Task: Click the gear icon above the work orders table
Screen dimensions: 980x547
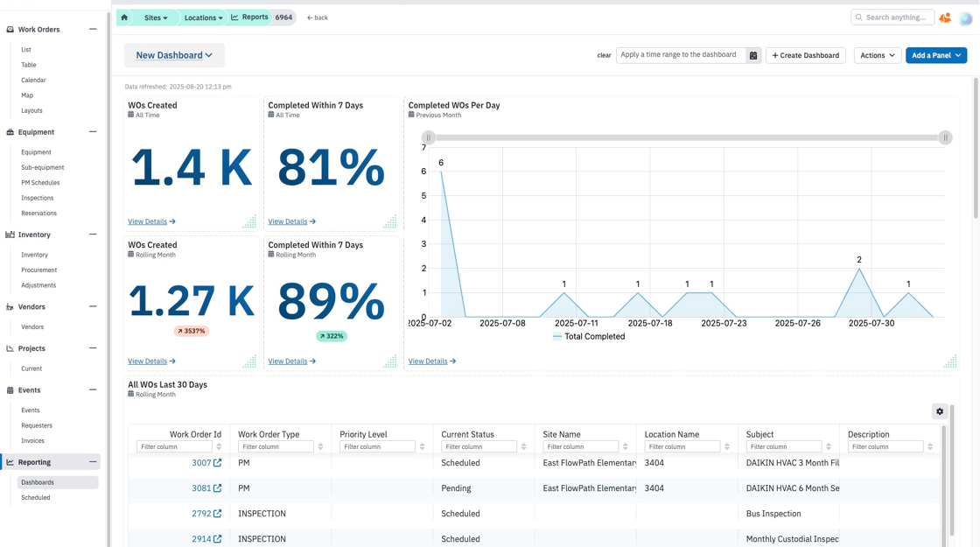Action: 940,411
